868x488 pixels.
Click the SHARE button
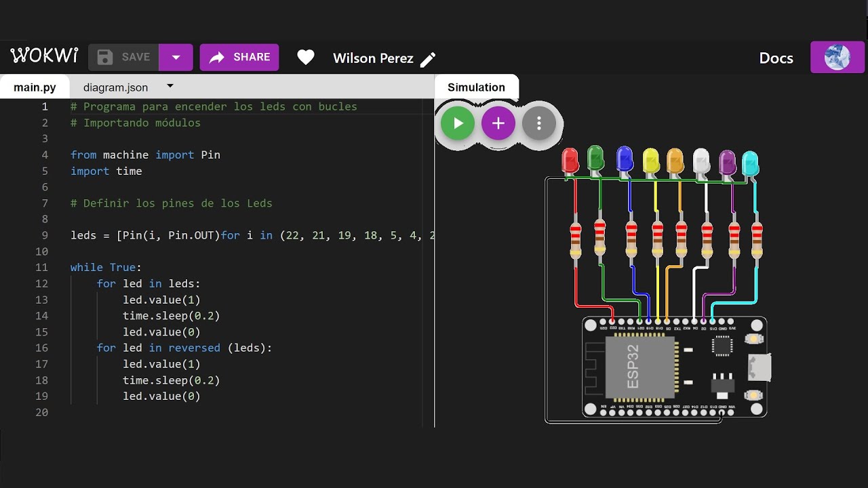tap(239, 58)
